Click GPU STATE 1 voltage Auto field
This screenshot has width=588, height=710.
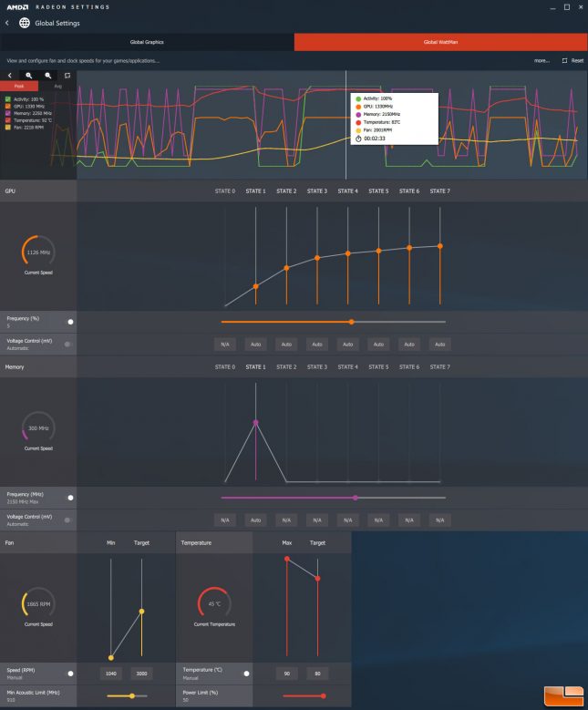[256, 345]
